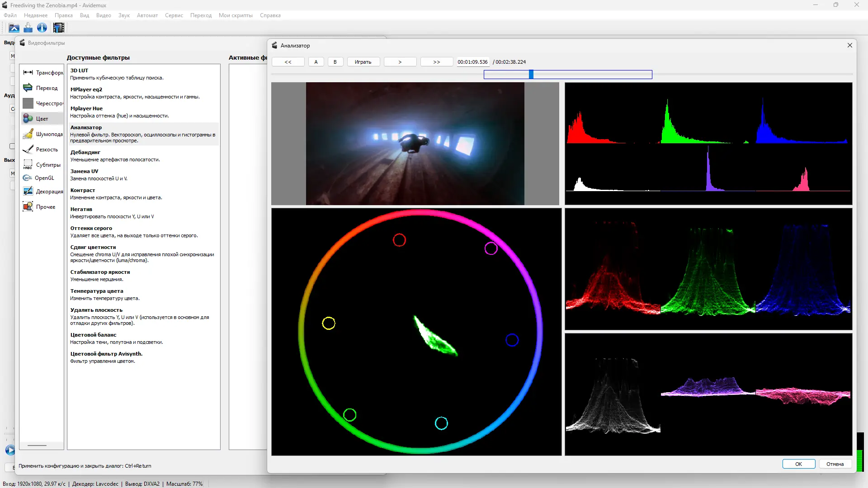Image resolution: width=868 pixels, height=488 pixels.
Task: Select the Цвет filter category
Action: coord(42,119)
